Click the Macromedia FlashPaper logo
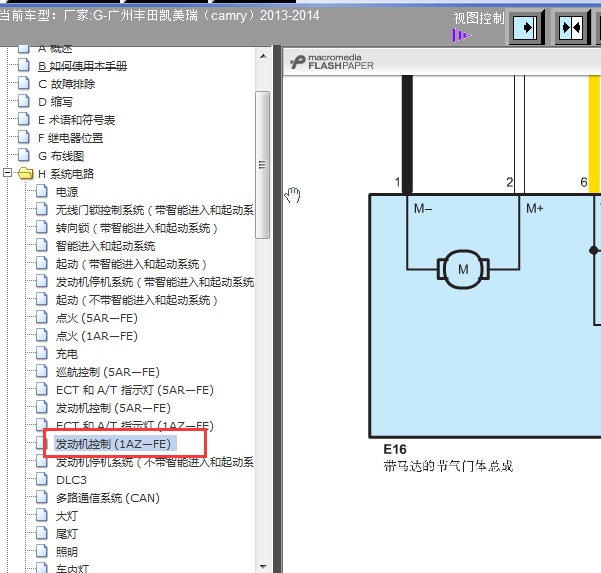 pyautogui.click(x=332, y=62)
